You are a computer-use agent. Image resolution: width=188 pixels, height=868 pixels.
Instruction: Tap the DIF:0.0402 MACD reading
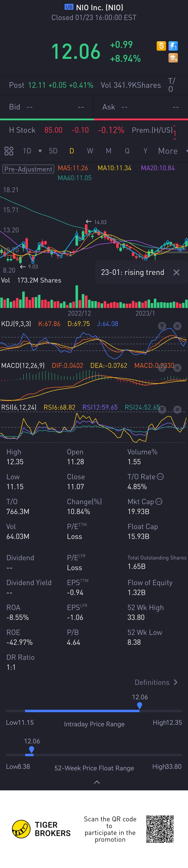[67, 365]
